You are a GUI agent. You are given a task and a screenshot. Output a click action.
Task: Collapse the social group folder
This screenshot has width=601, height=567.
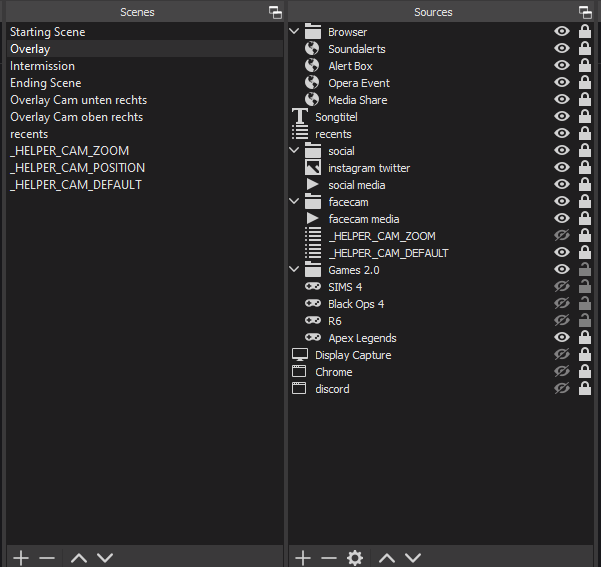pyautogui.click(x=294, y=151)
